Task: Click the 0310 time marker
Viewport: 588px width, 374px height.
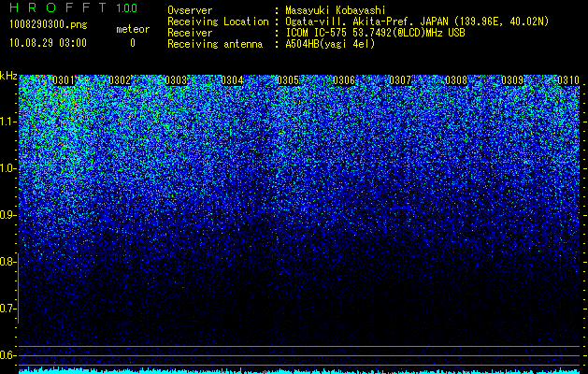Action: pos(568,80)
